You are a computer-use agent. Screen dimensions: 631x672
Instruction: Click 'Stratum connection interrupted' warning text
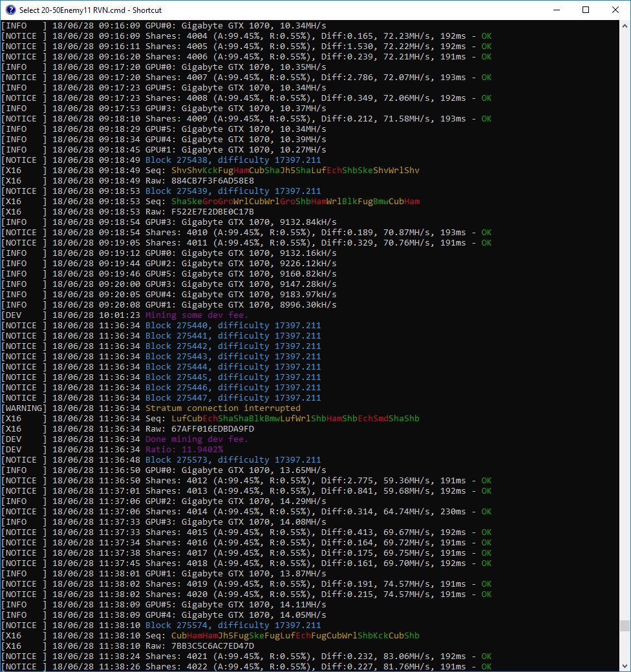pos(223,408)
